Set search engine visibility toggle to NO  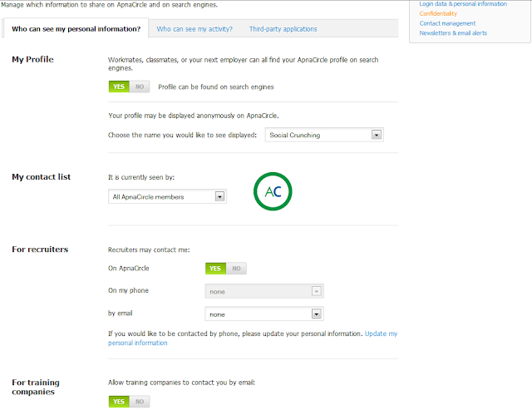140,86
